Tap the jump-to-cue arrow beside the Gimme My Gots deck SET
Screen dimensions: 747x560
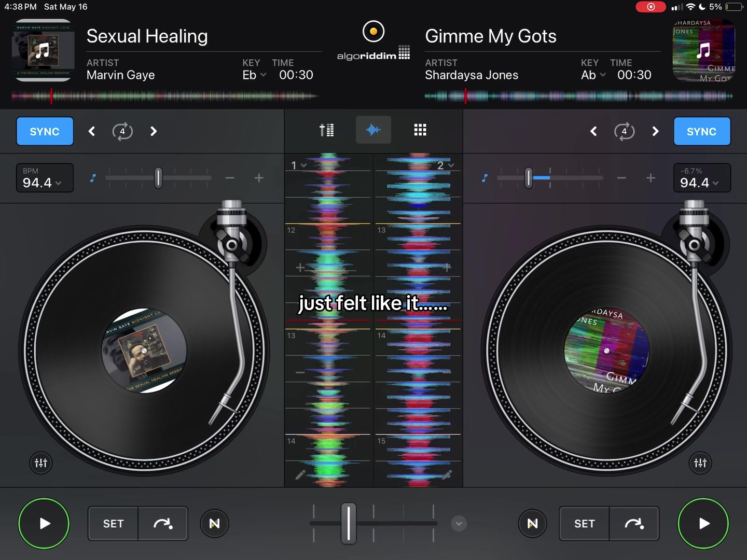point(634,524)
